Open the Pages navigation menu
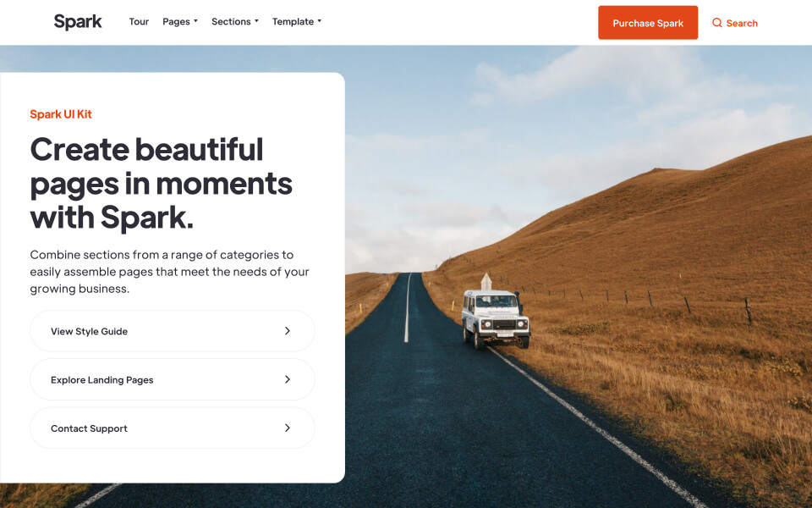 coord(179,22)
